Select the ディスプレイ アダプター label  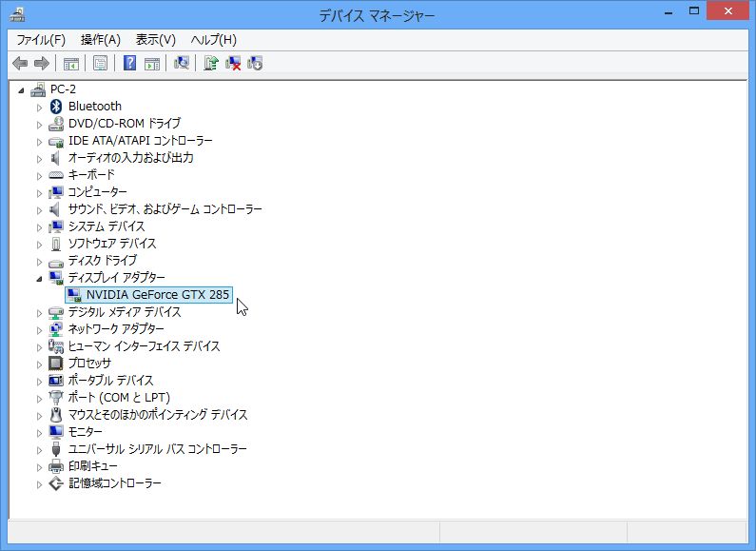pyautogui.click(x=116, y=278)
